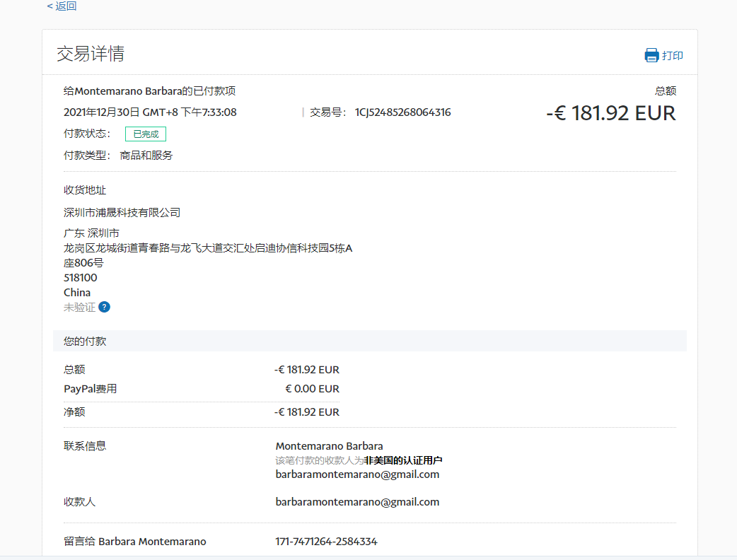
Task: Click transaction number 1CJ52485268064316
Action: pyautogui.click(x=402, y=112)
